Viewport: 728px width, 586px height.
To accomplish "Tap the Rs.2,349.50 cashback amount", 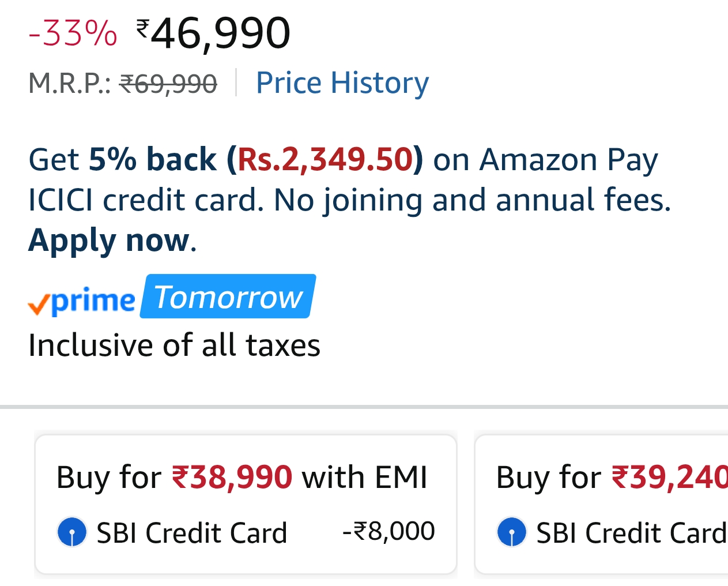I will [x=326, y=159].
